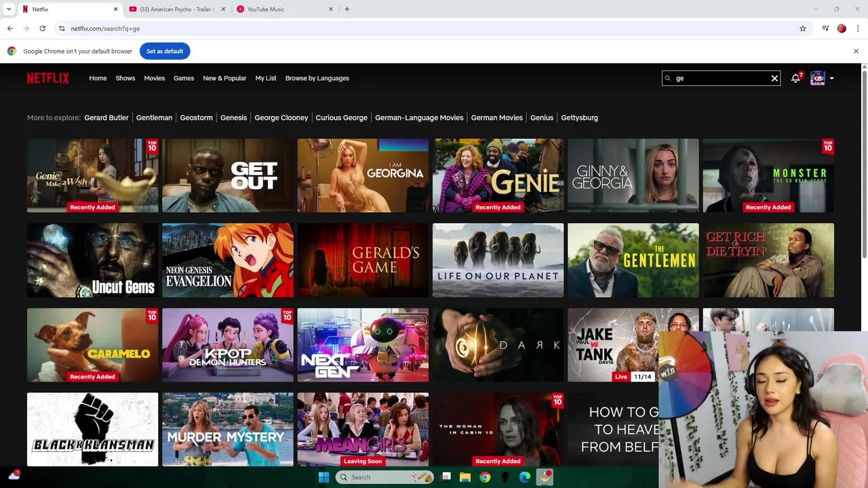The height and width of the screenshot is (488, 868).
Task: Click the Chrome icon in taskbar
Action: coord(485,477)
